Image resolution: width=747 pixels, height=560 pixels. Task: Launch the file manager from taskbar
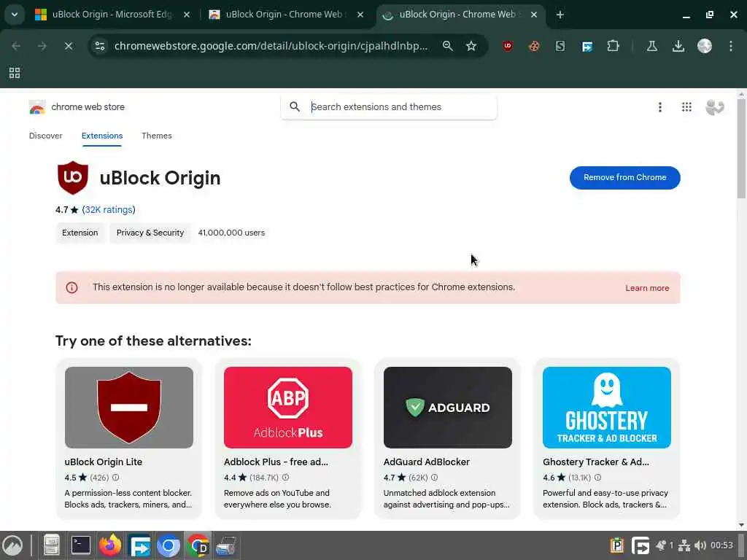[51, 545]
